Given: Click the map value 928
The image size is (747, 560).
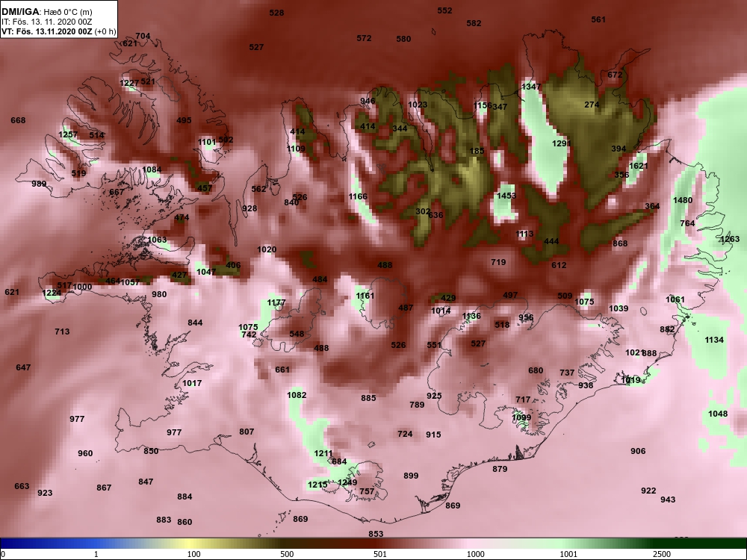Looking at the screenshot, I should [x=249, y=208].
